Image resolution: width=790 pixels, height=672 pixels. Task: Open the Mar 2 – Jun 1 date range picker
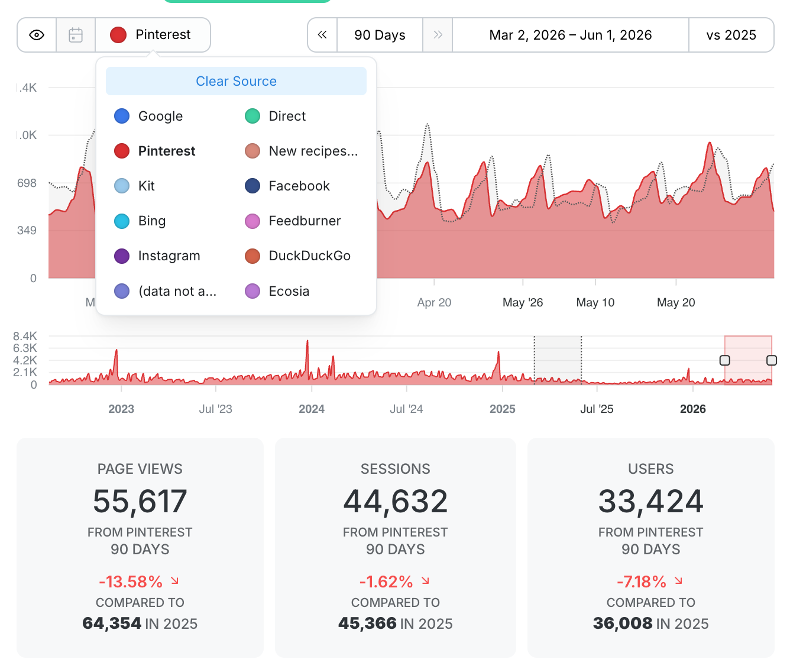(571, 35)
